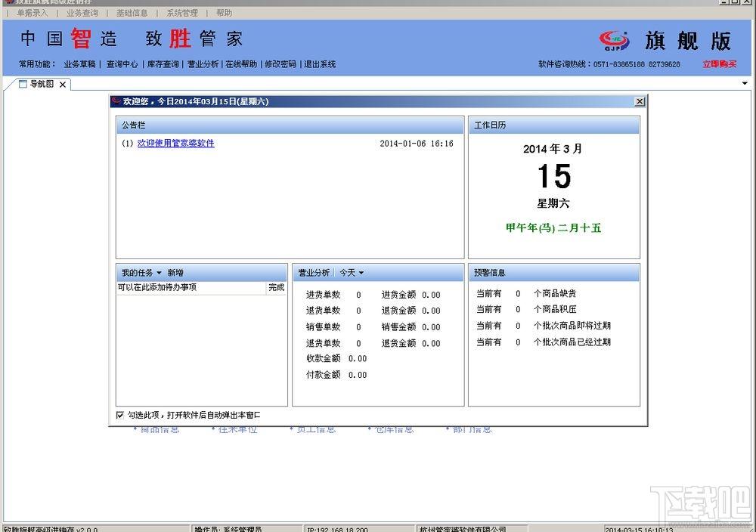The image size is (756, 532).
Task: Click the 可以在此添加待办事项 task field
Action: point(191,287)
